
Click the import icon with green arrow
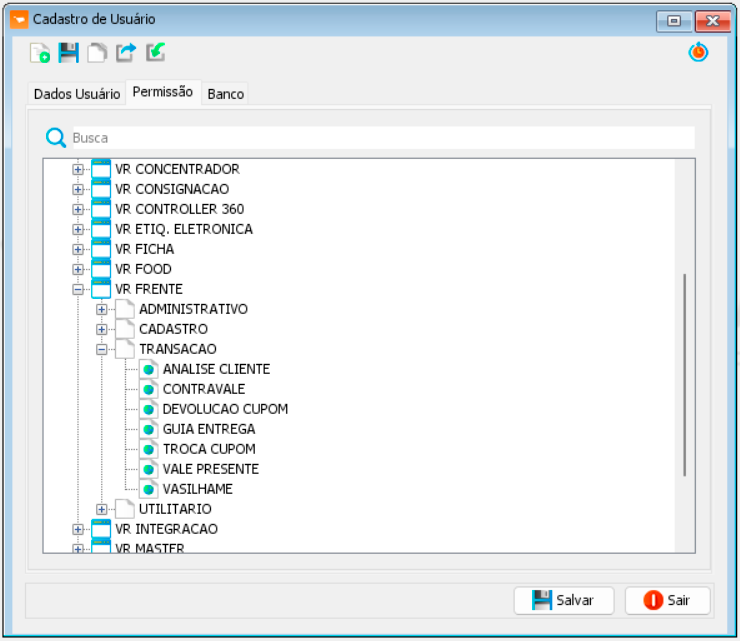click(x=155, y=54)
